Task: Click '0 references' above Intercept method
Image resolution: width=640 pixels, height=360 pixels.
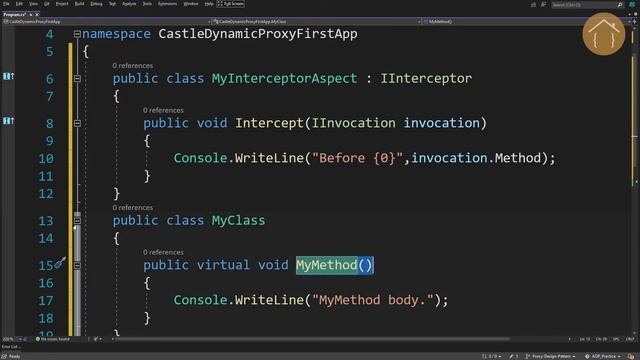Action: tap(163, 110)
